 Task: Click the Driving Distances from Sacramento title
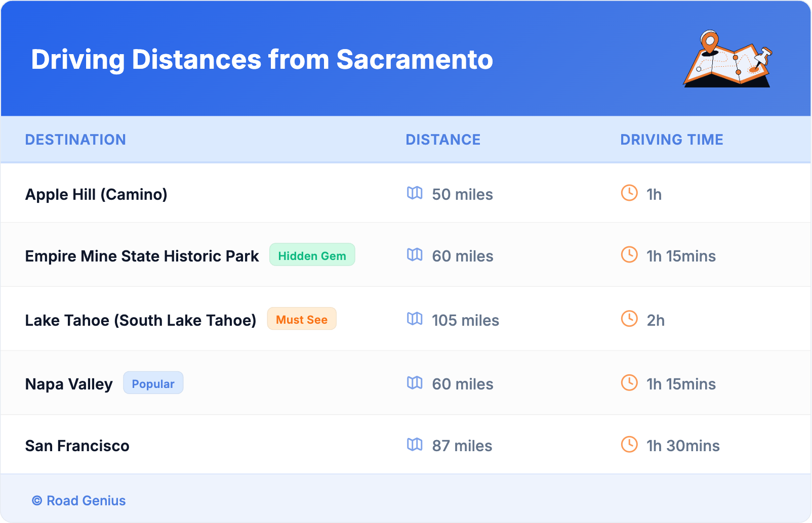262,60
